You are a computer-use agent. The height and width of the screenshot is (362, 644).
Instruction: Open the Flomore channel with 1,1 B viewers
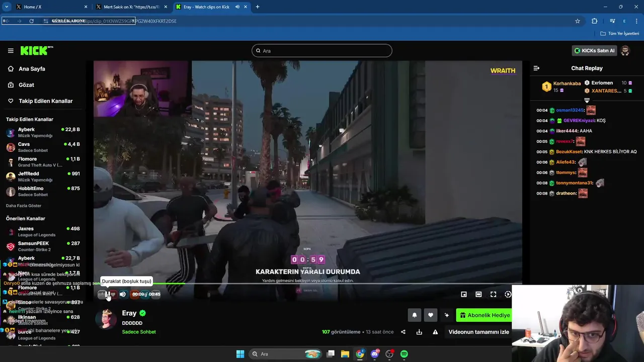[43, 162]
